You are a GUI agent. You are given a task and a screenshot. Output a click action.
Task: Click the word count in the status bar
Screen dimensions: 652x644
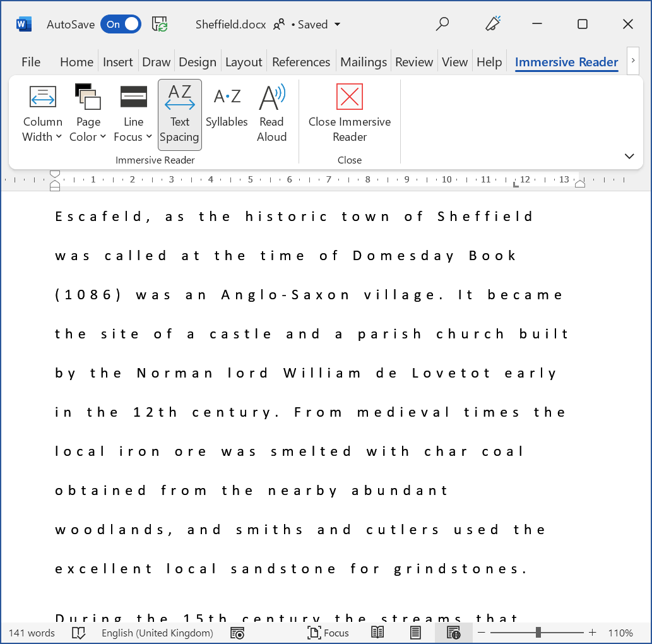pyautogui.click(x=32, y=633)
